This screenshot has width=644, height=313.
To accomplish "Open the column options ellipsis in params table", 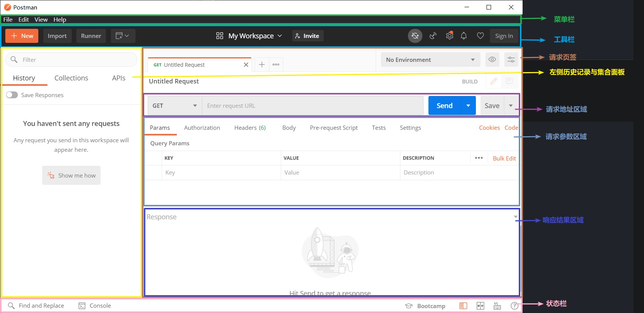I will [x=479, y=158].
